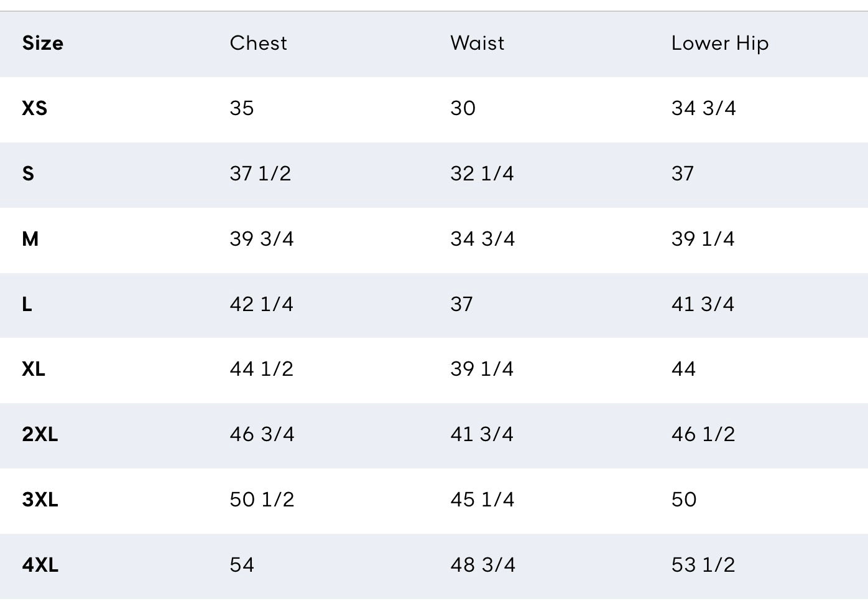Viewport: 868px width, 601px height.
Task: Click the 3XL lower hip value 50
Action: (683, 500)
